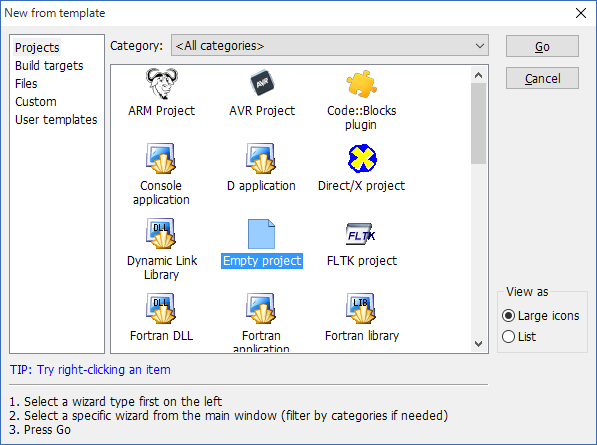This screenshot has width=597, height=445.
Task: Select Custom wizard type
Action: pyautogui.click(x=36, y=102)
